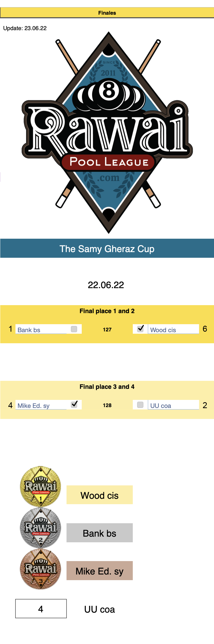214x644 pixels.
Task: Open the UU coa player link
Action: [161, 406]
